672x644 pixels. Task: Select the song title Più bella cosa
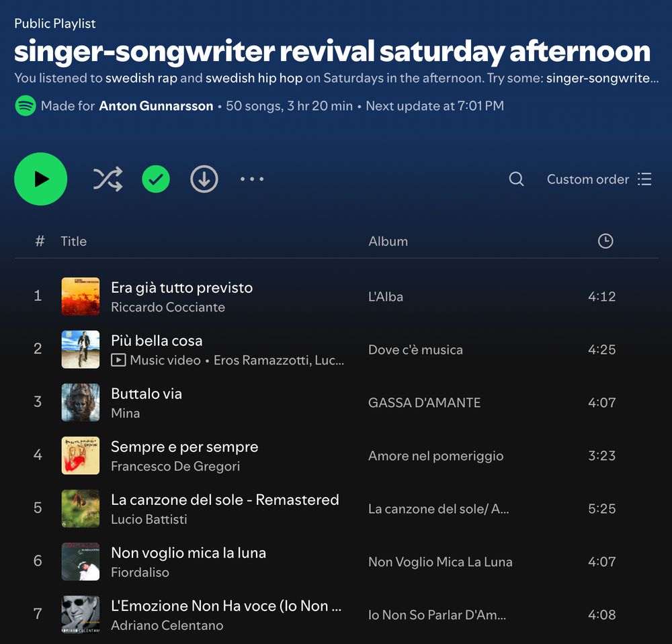pos(157,341)
